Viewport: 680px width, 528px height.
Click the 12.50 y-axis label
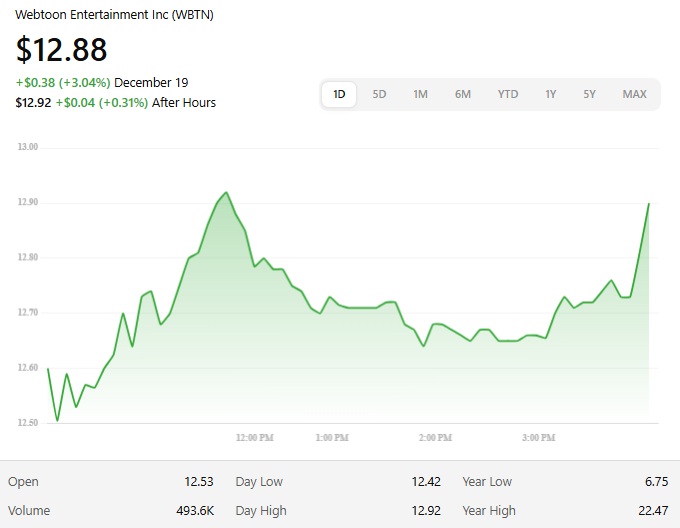click(28, 423)
